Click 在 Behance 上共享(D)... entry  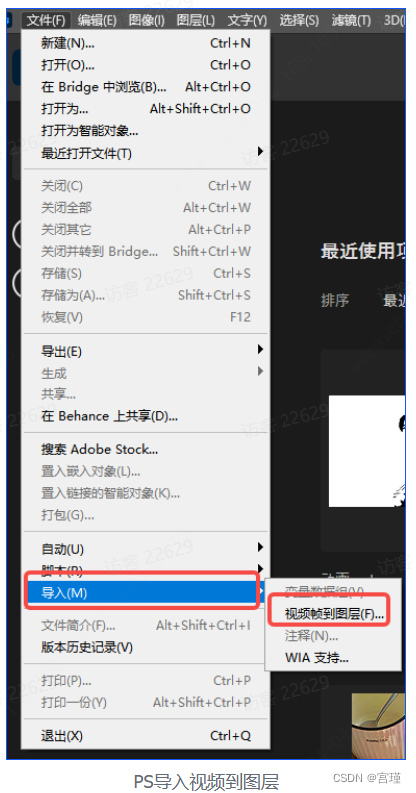coord(146,416)
